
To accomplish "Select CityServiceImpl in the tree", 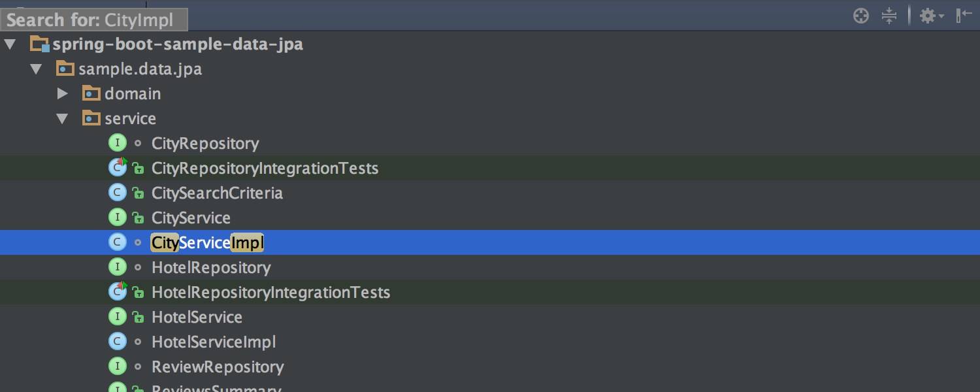I will (x=208, y=243).
